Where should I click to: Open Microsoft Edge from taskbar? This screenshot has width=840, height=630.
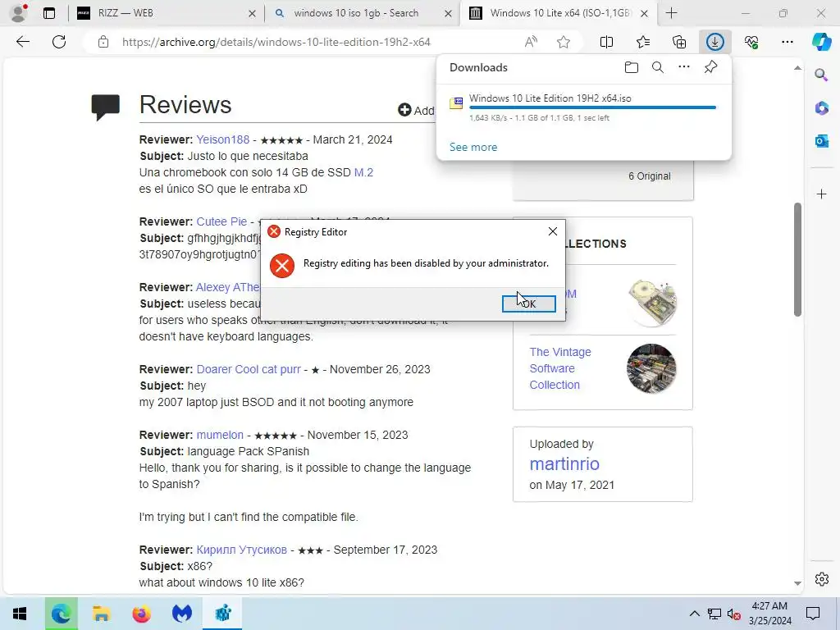(61, 614)
